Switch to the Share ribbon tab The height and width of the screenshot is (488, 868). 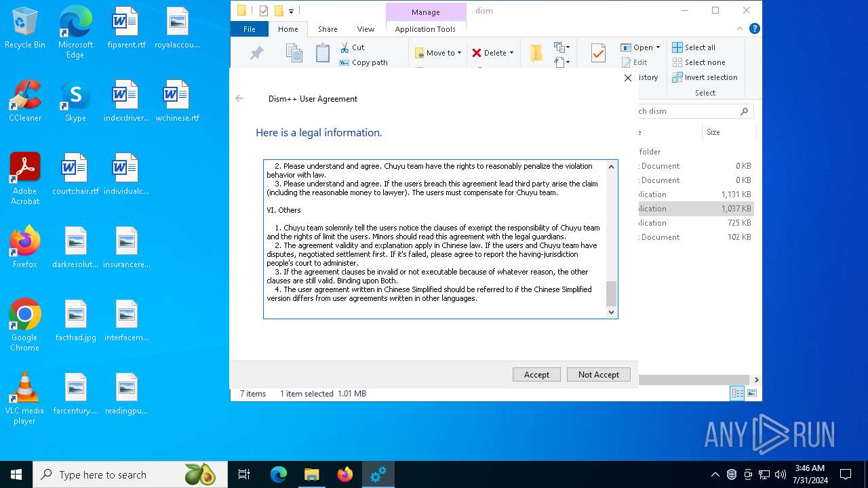point(328,29)
